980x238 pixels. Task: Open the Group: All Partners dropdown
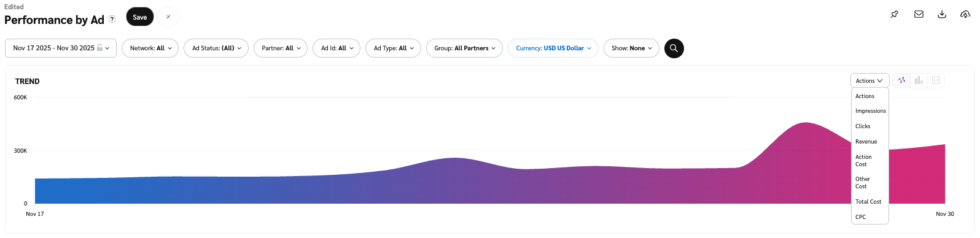[464, 48]
